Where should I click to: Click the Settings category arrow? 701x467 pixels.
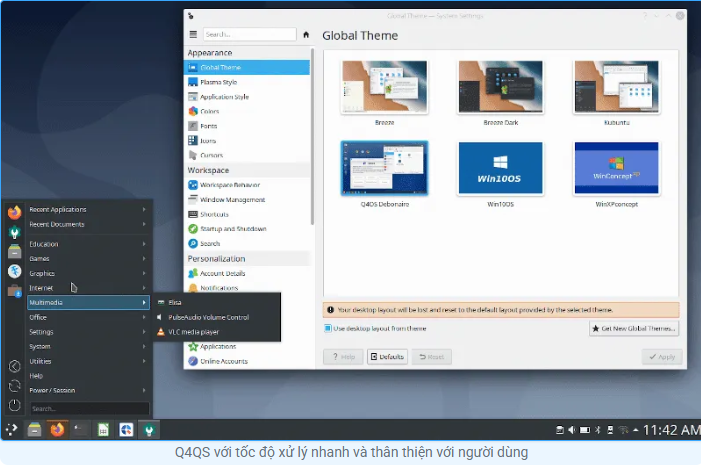pyautogui.click(x=144, y=332)
